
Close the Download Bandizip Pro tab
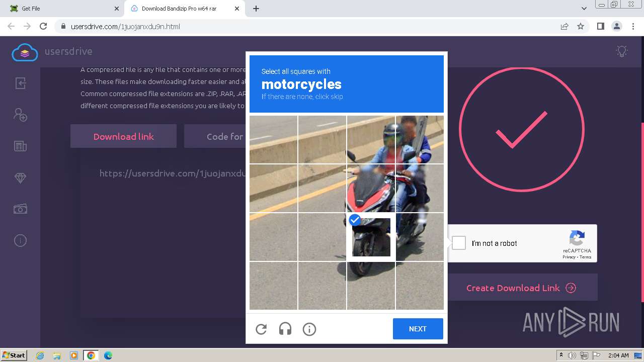[237, 9]
